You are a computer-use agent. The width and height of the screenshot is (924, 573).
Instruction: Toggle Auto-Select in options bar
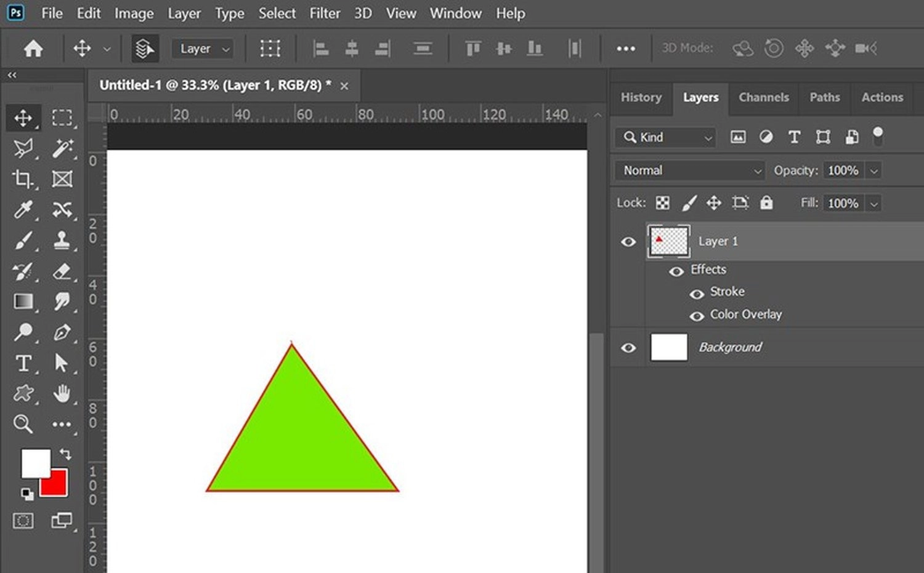145,48
